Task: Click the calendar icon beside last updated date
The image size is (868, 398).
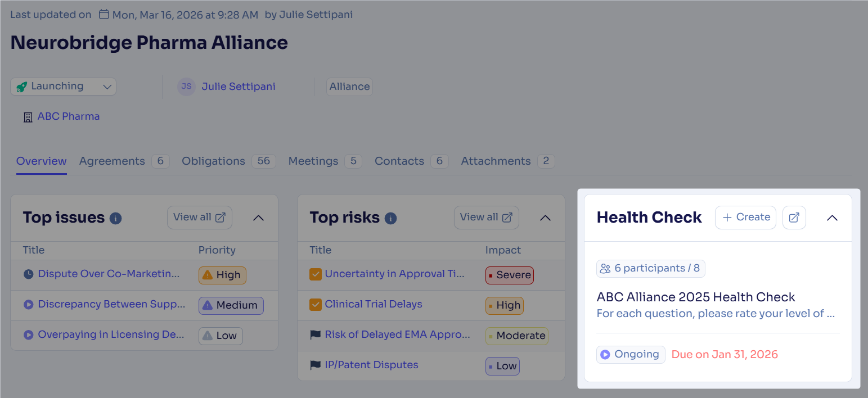Action: coord(104,15)
